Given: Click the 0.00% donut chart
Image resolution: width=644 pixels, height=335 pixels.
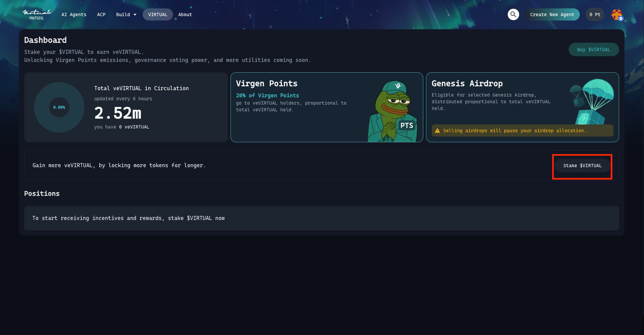Looking at the screenshot, I should pyautogui.click(x=59, y=107).
